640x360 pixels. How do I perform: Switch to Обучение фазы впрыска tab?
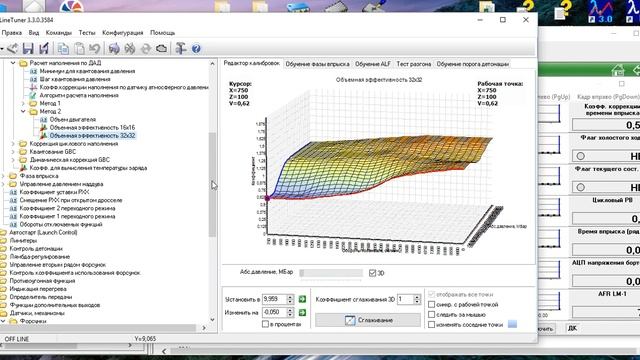317,64
